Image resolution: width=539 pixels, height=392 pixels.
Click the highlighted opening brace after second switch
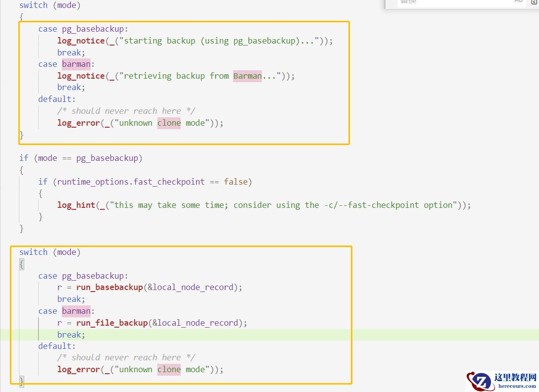[x=22, y=264]
